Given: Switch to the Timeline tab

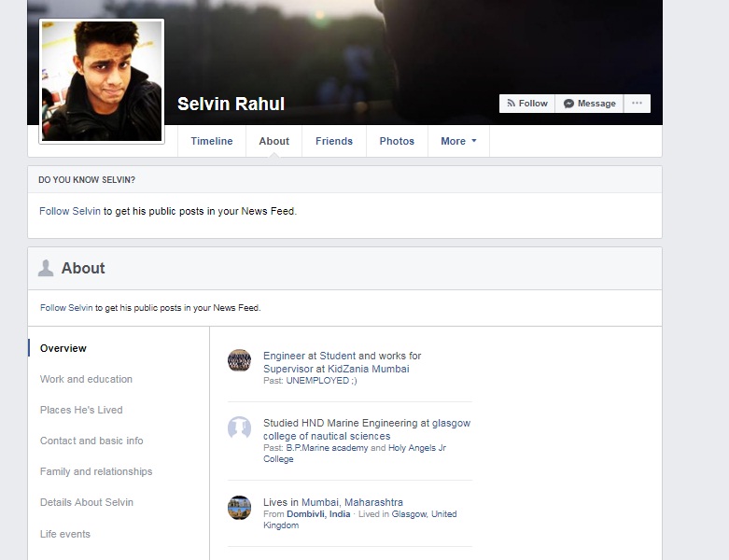Looking at the screenshot, I should pos(212,141).
